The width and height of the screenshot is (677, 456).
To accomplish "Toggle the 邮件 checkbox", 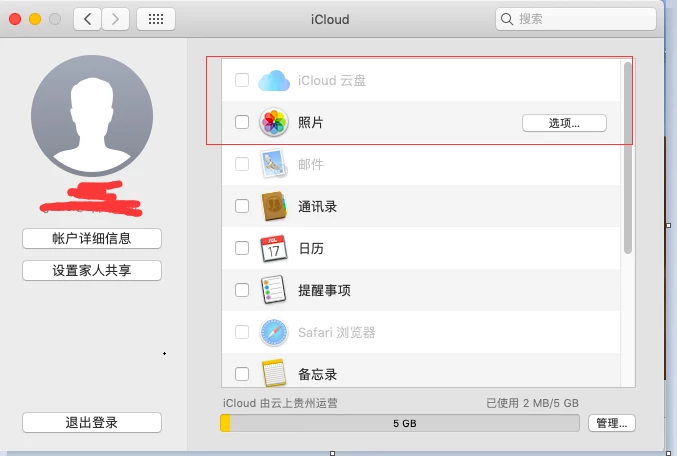I will click(x=242, y=164).
